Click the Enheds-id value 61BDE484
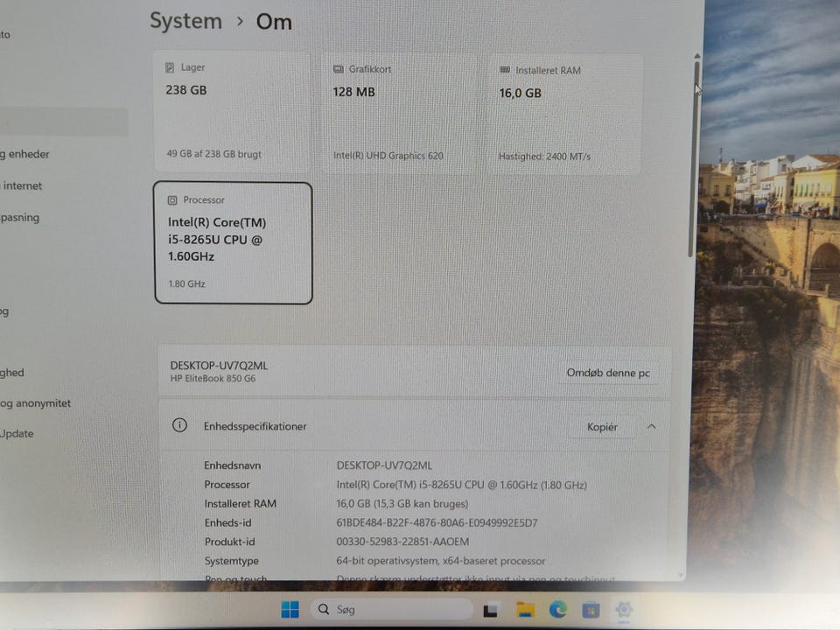 (437, 523)
